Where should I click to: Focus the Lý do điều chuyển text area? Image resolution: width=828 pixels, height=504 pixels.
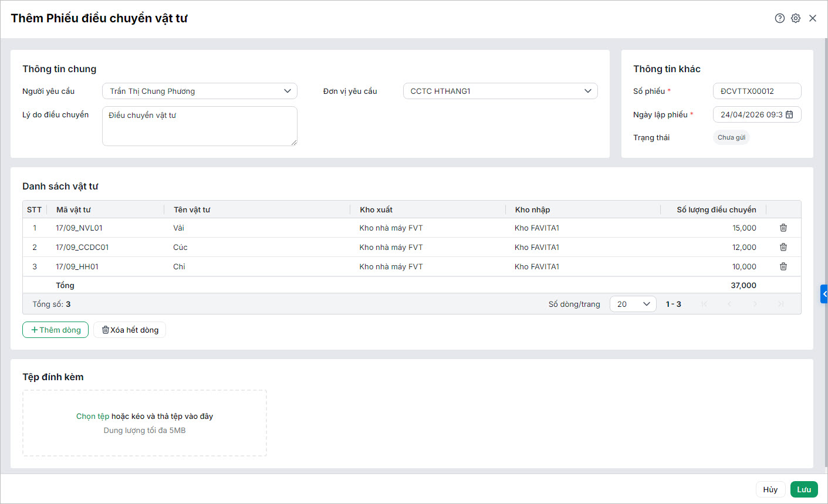coord(200,126)
